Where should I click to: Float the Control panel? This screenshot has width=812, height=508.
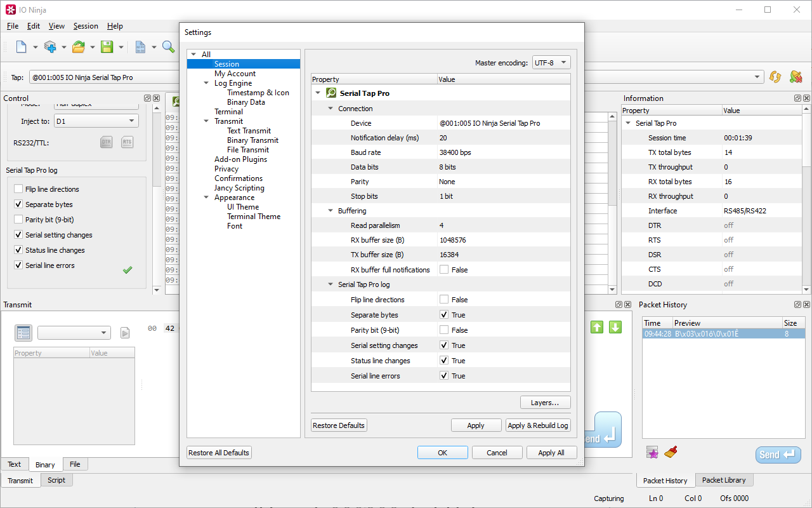[x=147, y=98]
